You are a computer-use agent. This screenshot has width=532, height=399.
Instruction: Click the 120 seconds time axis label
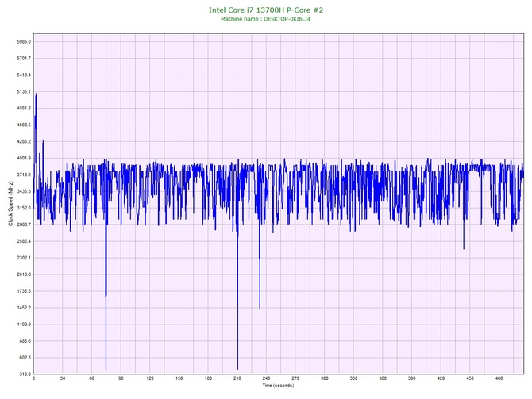pos(150,378)
